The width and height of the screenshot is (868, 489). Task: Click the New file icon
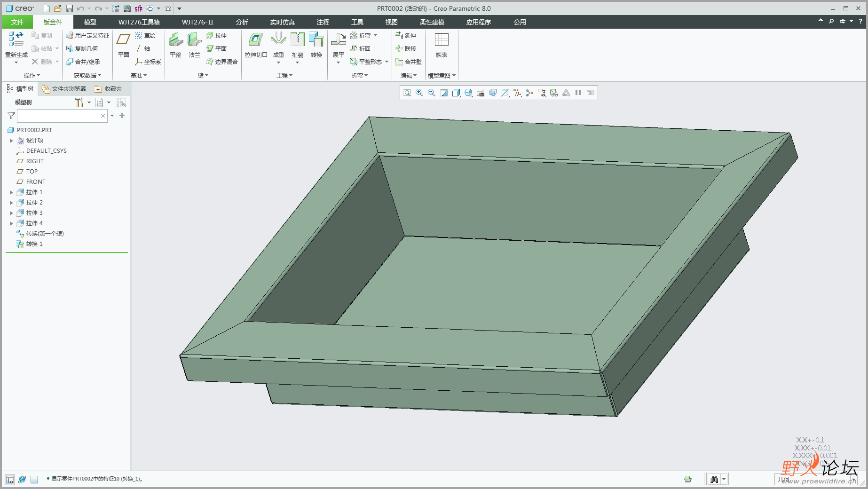[47, 8]
